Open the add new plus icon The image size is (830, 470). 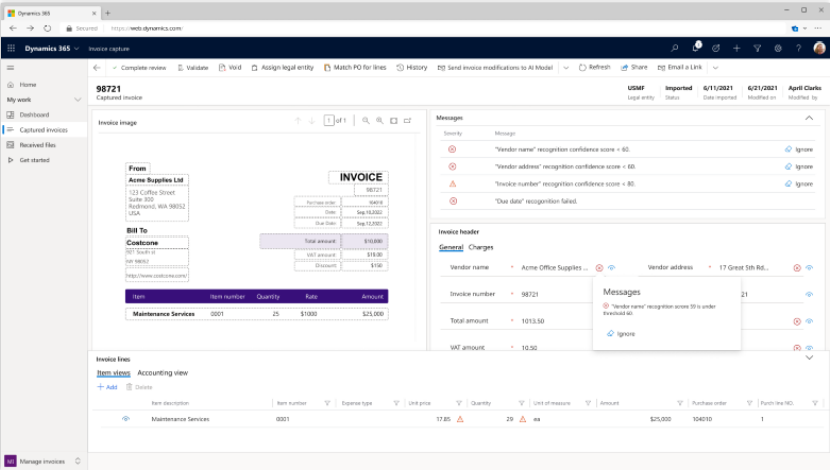point(736,48)
